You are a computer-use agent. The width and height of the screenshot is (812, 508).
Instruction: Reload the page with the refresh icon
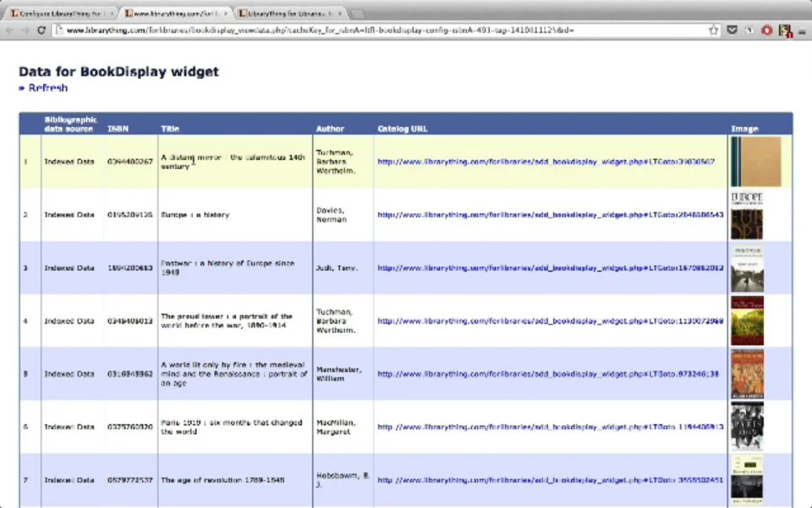pos(41,30)
